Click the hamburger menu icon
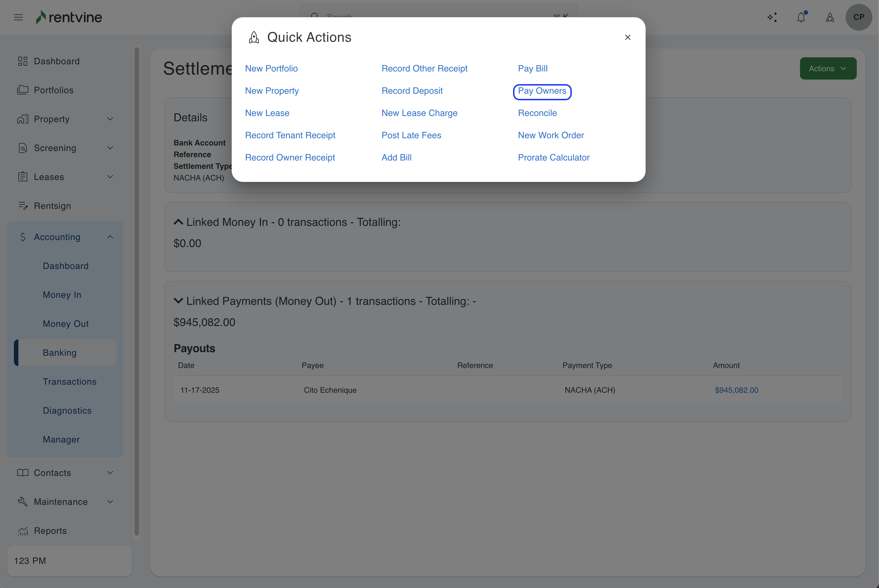 pos(18,17)
